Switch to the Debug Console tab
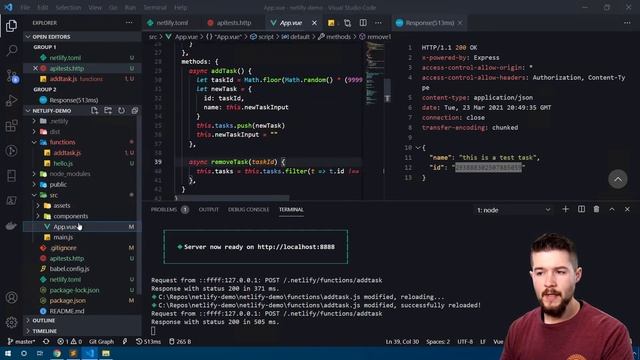Screen dimensions: 640x360 coord(248,209)
